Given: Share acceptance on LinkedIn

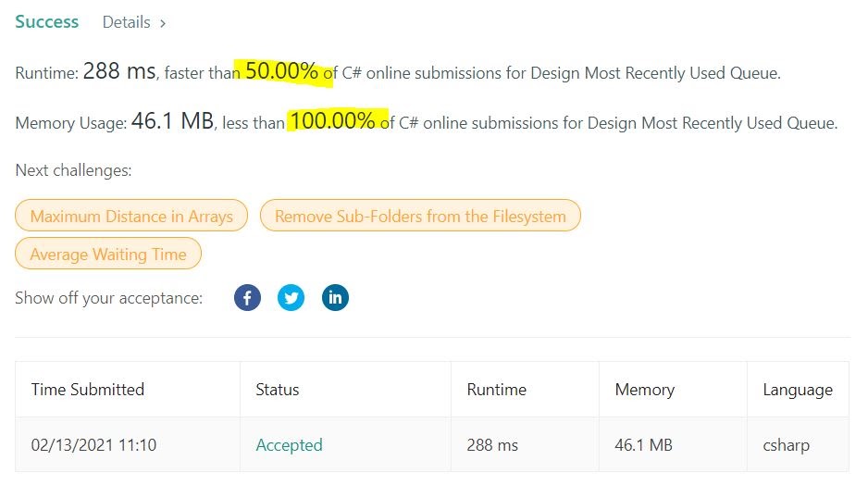Looking at the screenshot, I should (x=335, y=298).
